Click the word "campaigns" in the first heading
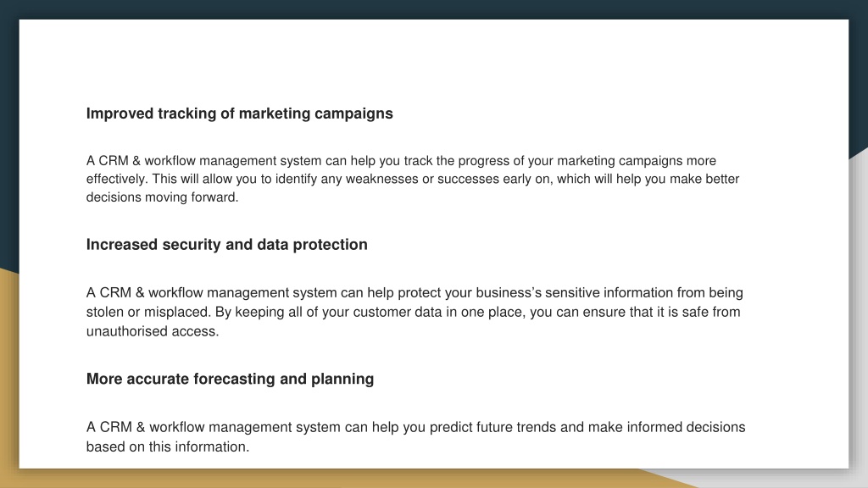This screenshot has width=868, height=488. tap(353, 114)
